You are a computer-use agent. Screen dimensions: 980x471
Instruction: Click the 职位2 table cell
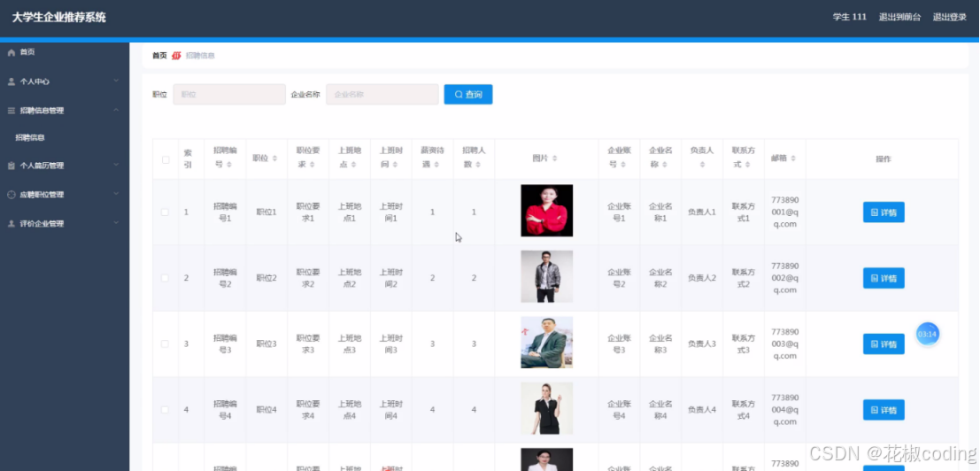(266, 278)
